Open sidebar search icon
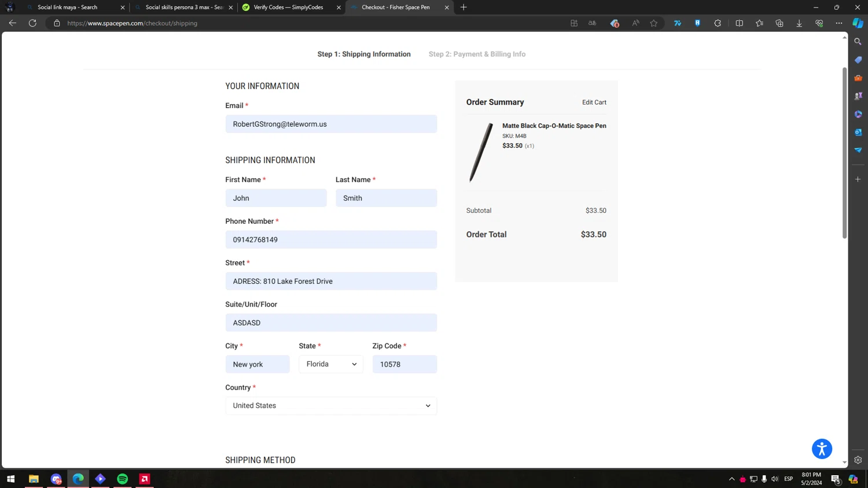868x488 pixels. pyautogui.click(x=858, y=42)
